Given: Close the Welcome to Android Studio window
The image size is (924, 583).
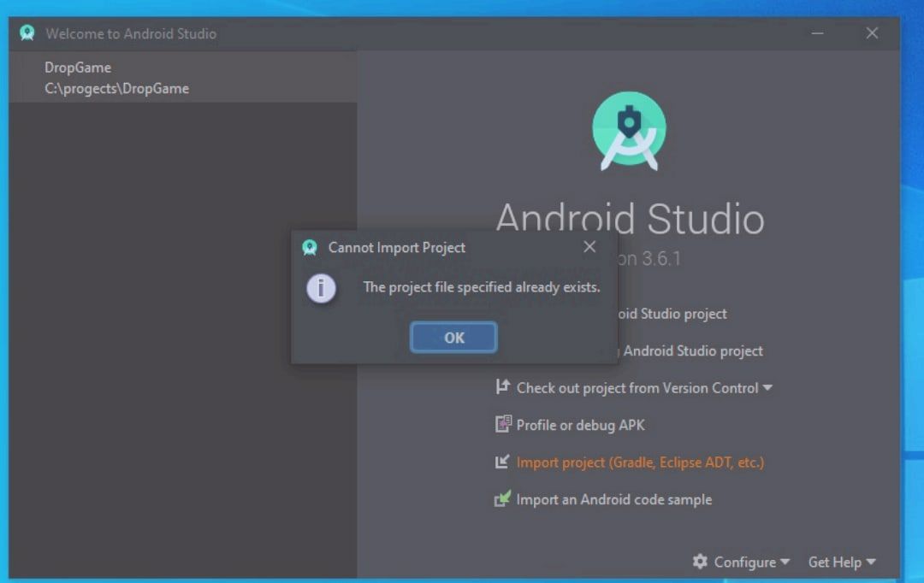Looking at the screenshot, I should click(x=872, y=33).
